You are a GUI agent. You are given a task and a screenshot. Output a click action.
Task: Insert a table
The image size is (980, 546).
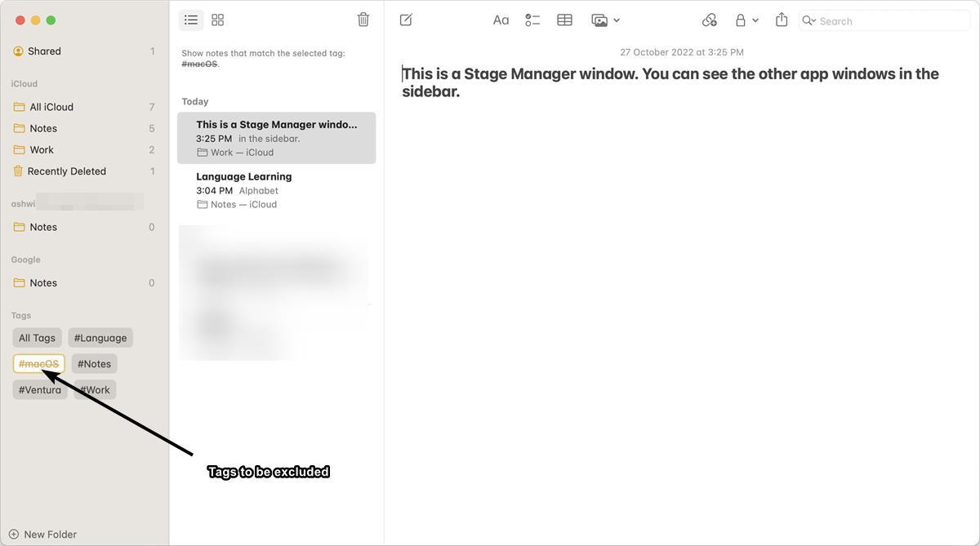click(564, 19)
